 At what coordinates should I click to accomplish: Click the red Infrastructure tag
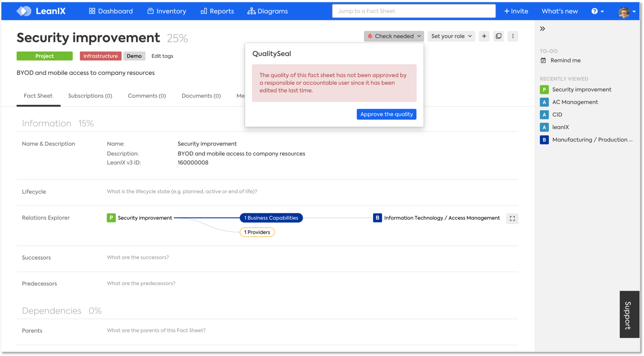(101, 56)
